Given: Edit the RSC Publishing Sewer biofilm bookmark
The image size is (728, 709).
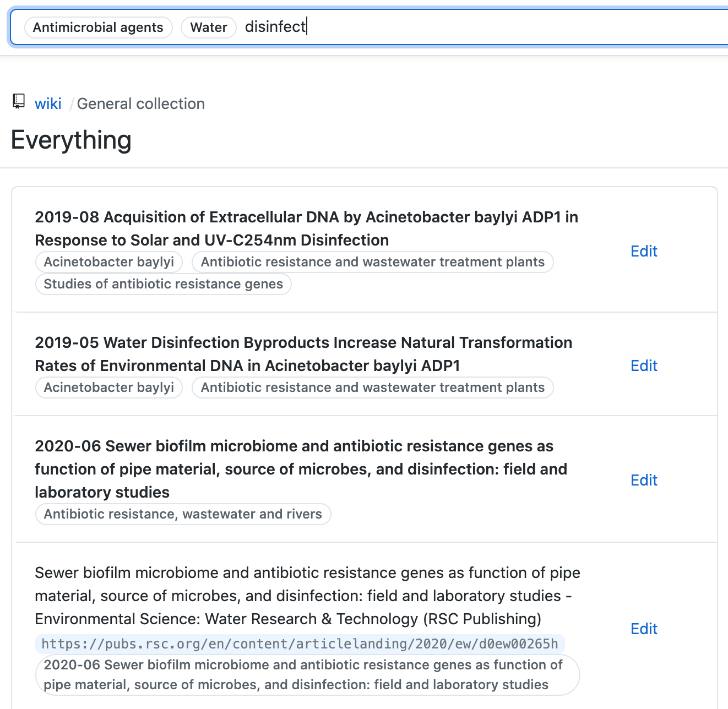Looking at the screenshot, I should pos(644,629).
